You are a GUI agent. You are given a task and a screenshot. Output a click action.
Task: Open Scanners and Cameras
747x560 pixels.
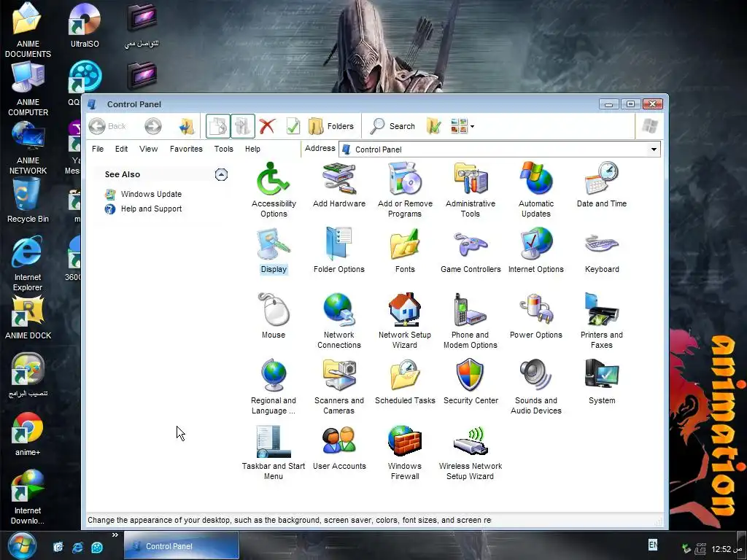338,386
